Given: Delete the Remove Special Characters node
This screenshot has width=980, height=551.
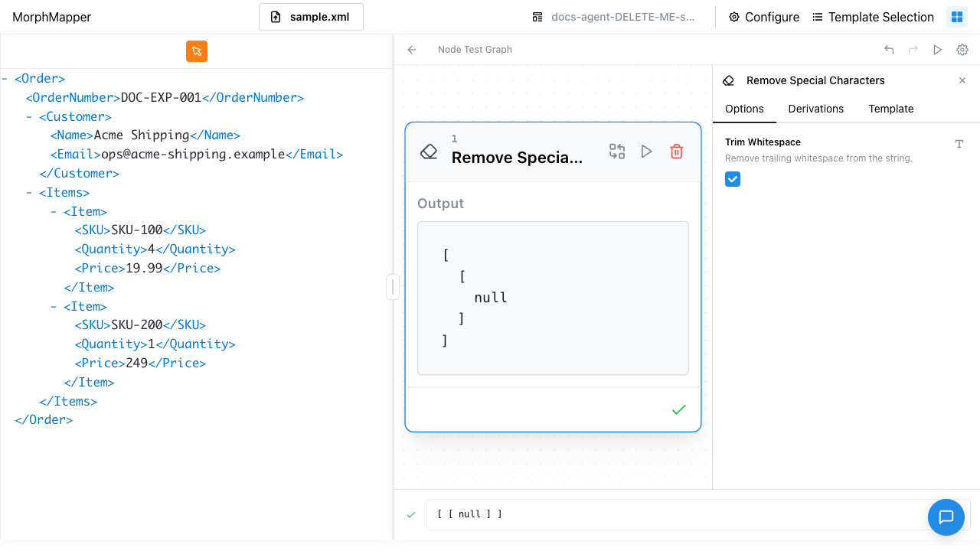Looking at the screenshot, I should tap(677, 152).
